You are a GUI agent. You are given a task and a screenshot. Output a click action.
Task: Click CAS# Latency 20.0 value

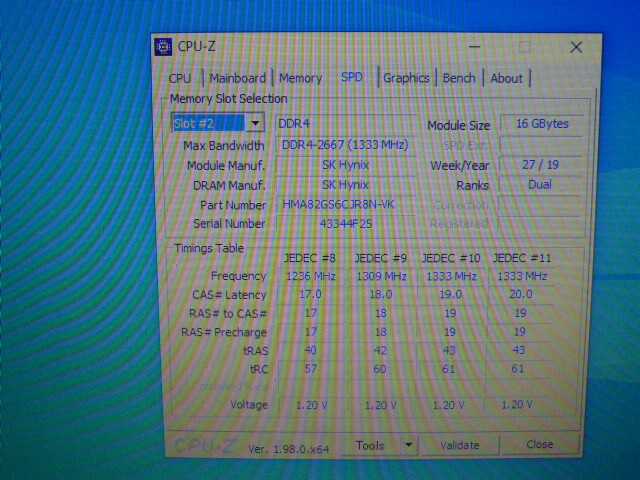coord(521,294)
